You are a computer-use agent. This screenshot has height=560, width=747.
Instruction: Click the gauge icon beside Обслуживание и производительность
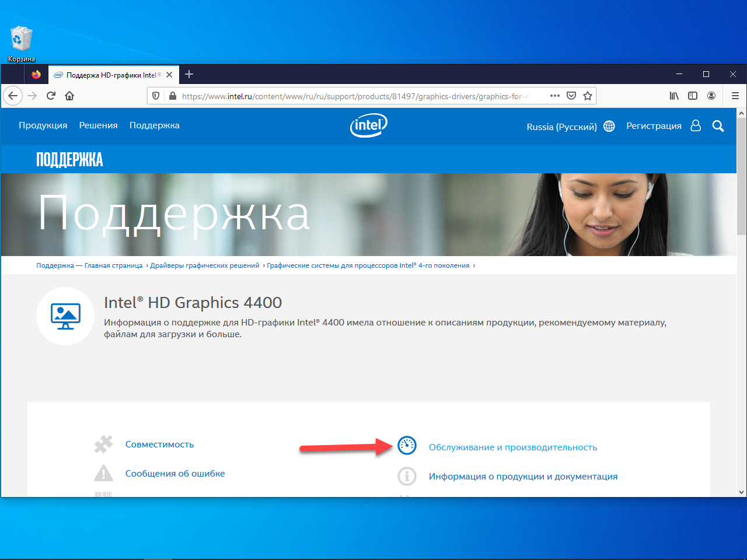(x=407, y=446)
